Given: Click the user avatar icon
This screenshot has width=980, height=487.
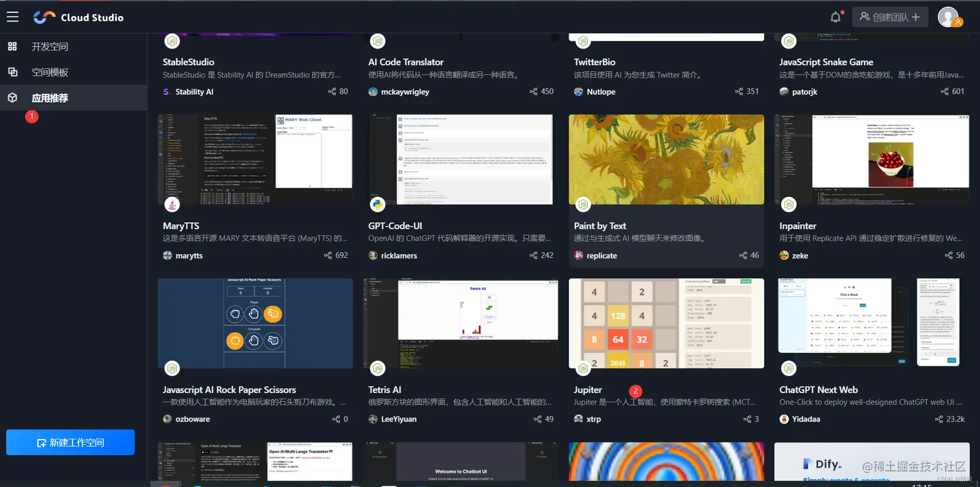Looking at the screenshot, I should pyautogui.click(x=949, y=17).
